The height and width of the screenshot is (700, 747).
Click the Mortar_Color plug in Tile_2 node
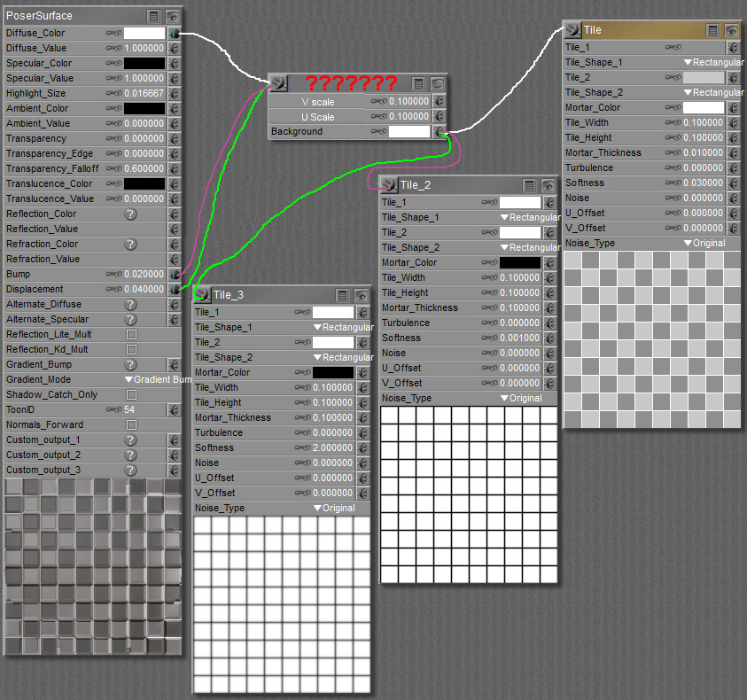tap(549, 263)
